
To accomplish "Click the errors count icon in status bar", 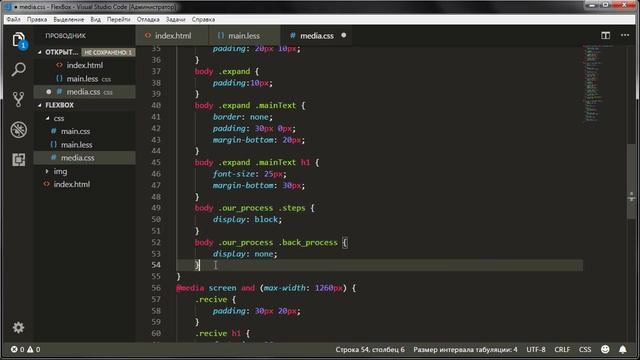I will (x=14, y=349).
